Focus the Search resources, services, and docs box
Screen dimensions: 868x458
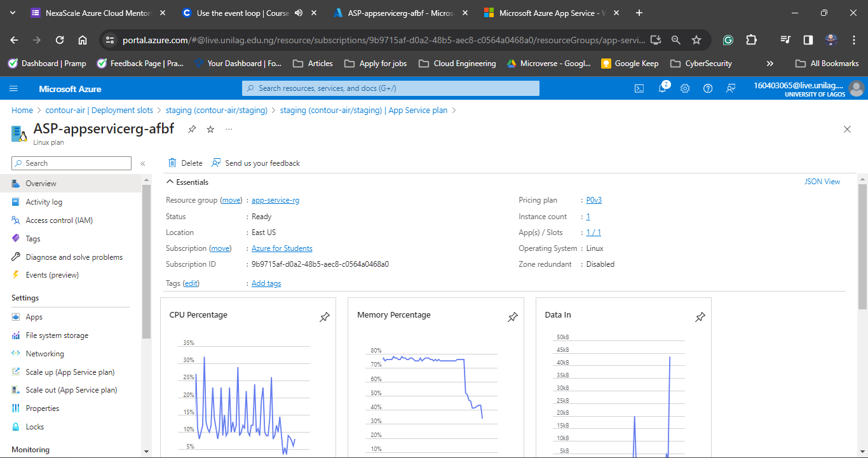pos(391,88)
